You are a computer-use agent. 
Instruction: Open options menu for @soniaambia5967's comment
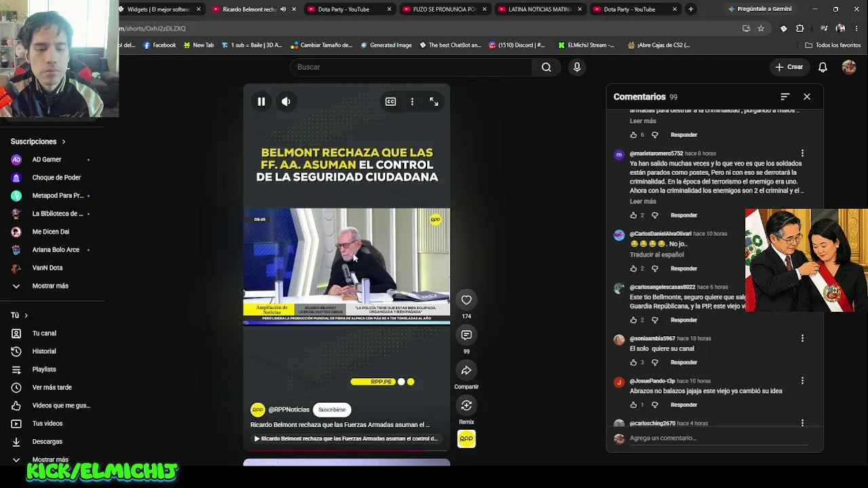pos(802,338)
